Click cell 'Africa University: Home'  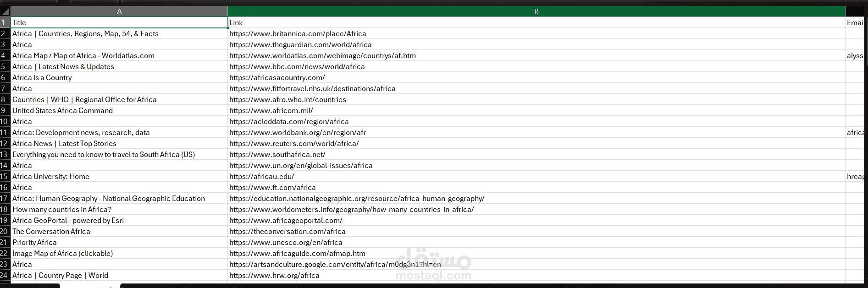coord(119,176)
